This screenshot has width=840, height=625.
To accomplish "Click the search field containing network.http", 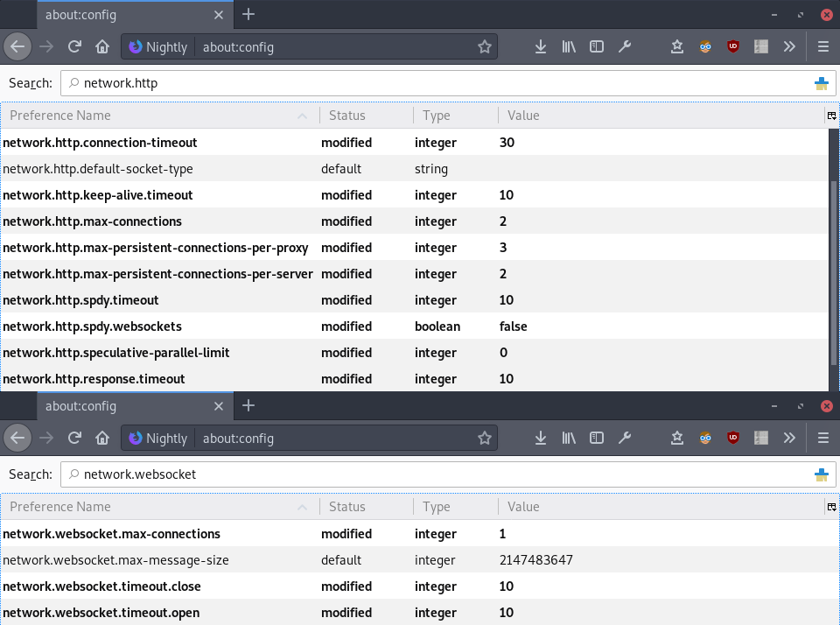I will click(448, 84).
